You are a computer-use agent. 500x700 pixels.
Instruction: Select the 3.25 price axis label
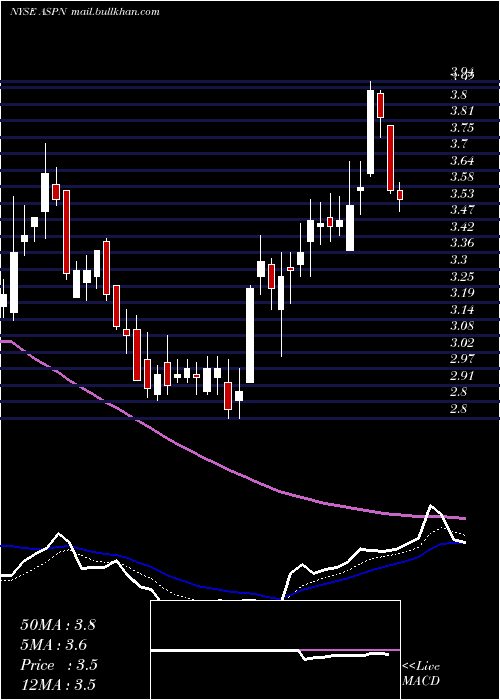pos(462,276)
